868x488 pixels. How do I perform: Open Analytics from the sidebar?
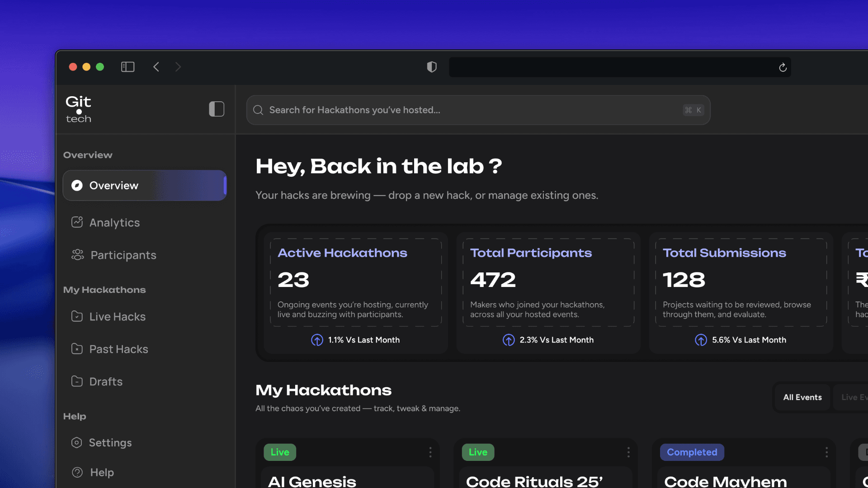point(114,222)
